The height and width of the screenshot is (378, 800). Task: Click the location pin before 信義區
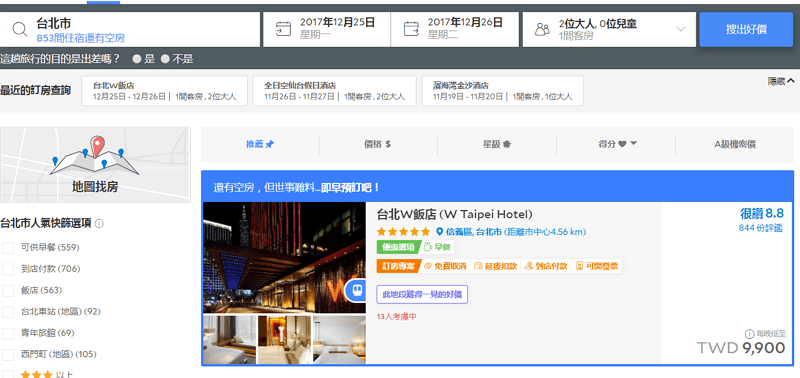(x=439, y=232)
